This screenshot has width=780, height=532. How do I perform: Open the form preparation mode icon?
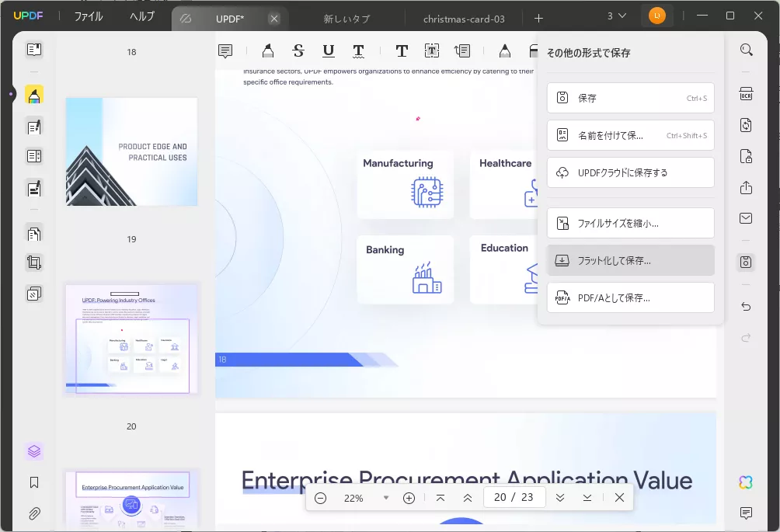point(34,156)
